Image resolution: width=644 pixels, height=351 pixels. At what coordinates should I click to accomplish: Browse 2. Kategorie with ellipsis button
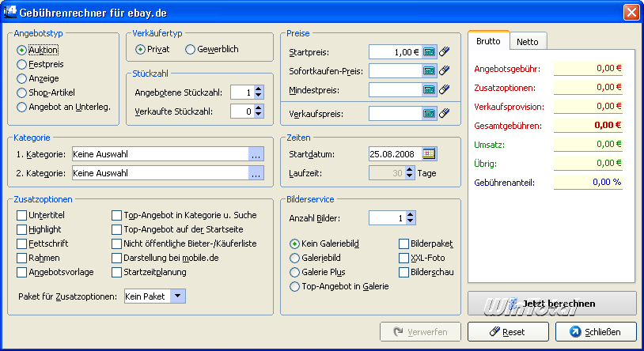[x=256, y=173]
